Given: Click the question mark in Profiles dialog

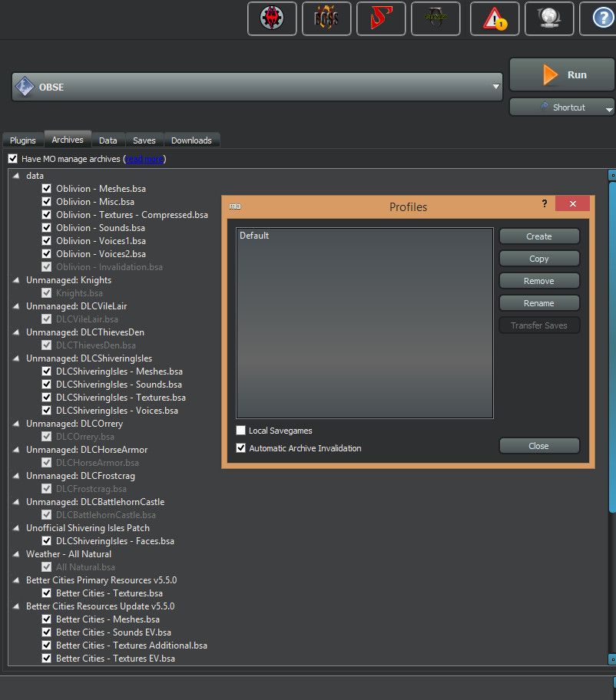Looking at the screenshot, I should coord(545,203).
